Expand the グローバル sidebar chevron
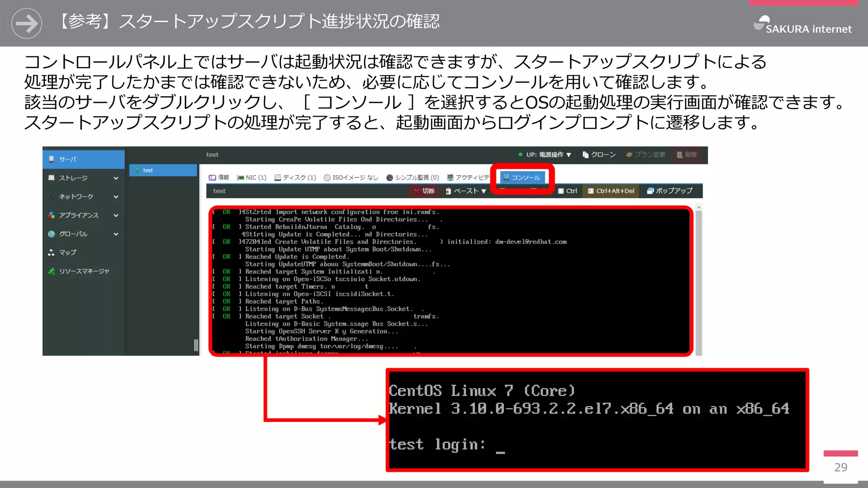Image resolution: width=868 pixels, height=488 pixels. pos(116,234)
